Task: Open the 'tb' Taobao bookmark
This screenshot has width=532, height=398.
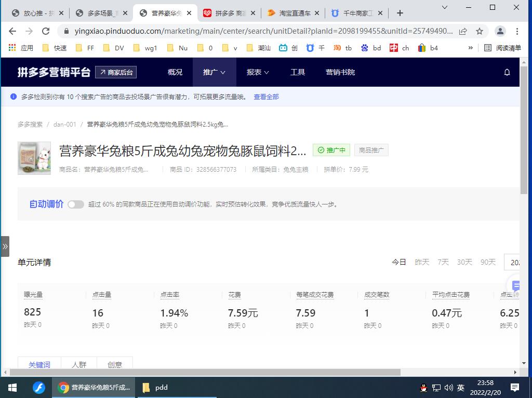Action: pos(342,48)
